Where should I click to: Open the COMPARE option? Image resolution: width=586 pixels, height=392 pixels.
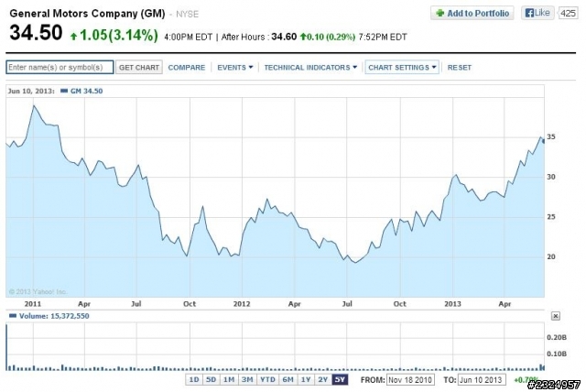[187, 68]
